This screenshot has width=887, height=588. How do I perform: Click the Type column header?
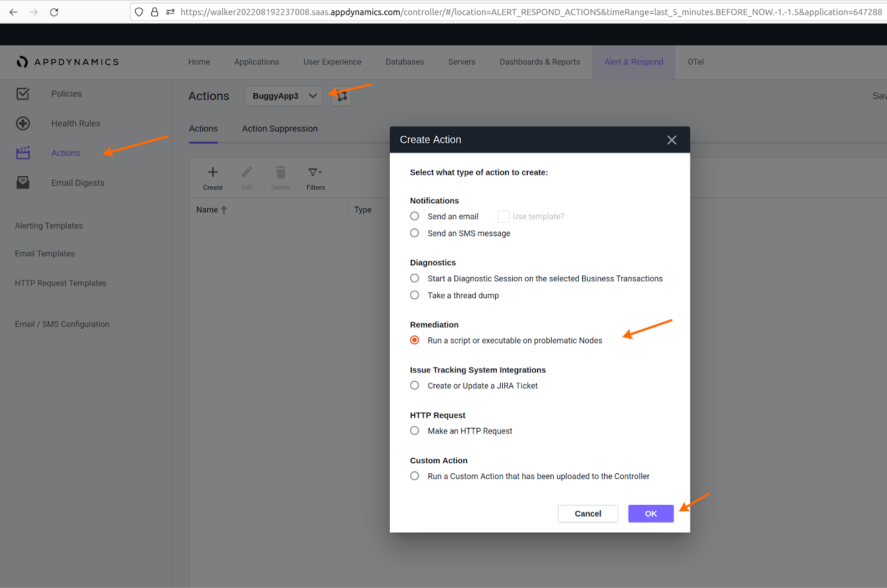(x=363, y=210)
